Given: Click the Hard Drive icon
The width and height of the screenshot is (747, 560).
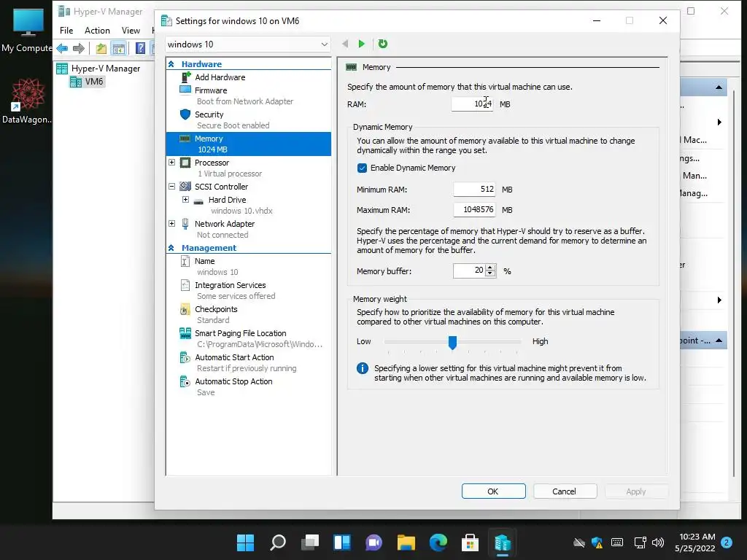Looking at the screenshot, I should point(199,201).
